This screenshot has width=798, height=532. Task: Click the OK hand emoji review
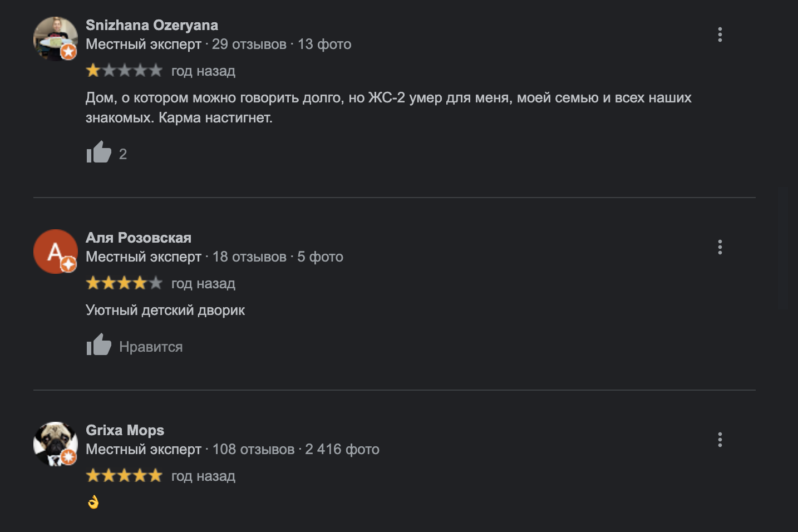point(93,502)
